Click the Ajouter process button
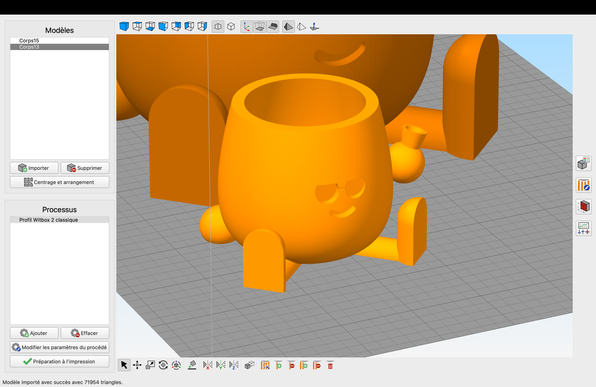 pyautogui.click(x=34, y=333)
